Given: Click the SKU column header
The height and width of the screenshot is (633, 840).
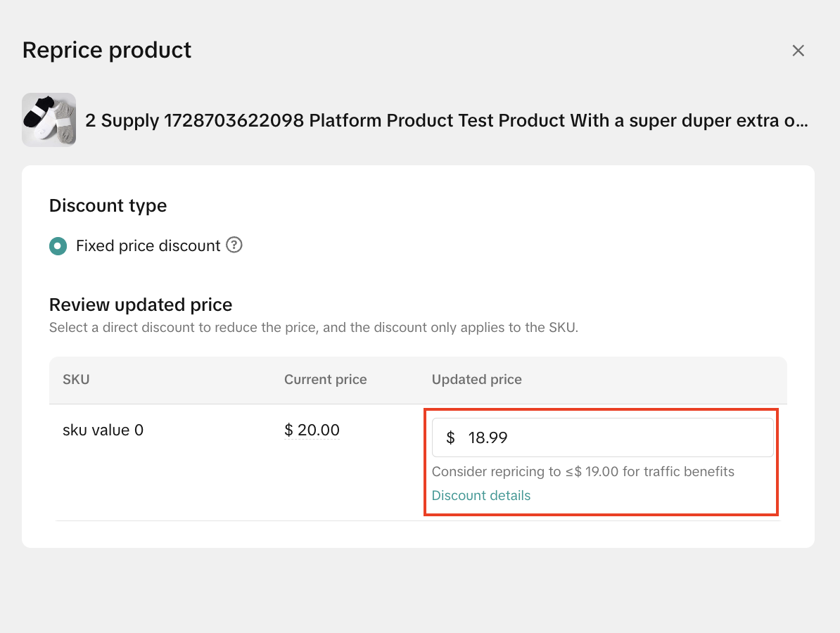Looking at the screenshot, I should [x=76, y=380].
